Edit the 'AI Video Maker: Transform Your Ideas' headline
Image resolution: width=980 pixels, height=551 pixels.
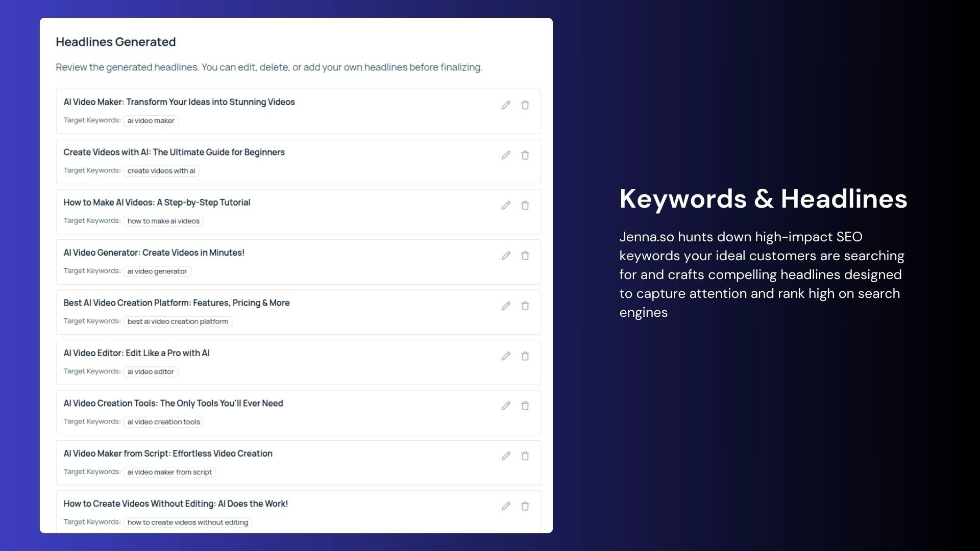tap(506, 105)
